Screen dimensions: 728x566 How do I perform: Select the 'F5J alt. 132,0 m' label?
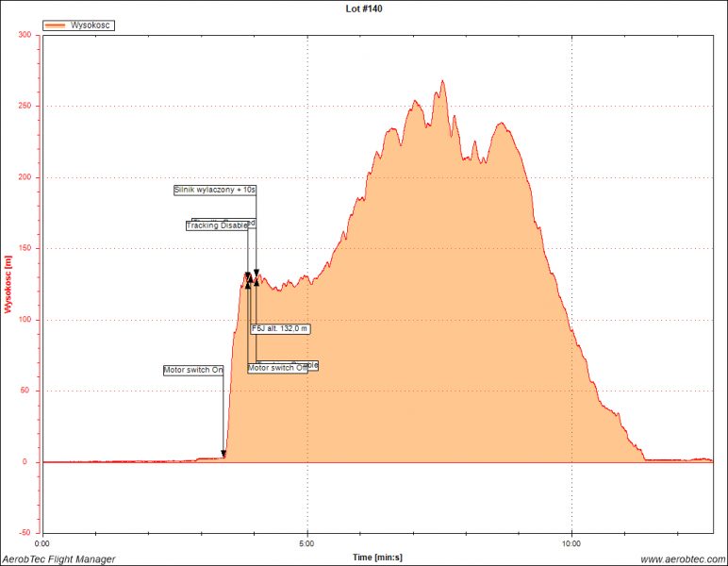tap(280, 328)
